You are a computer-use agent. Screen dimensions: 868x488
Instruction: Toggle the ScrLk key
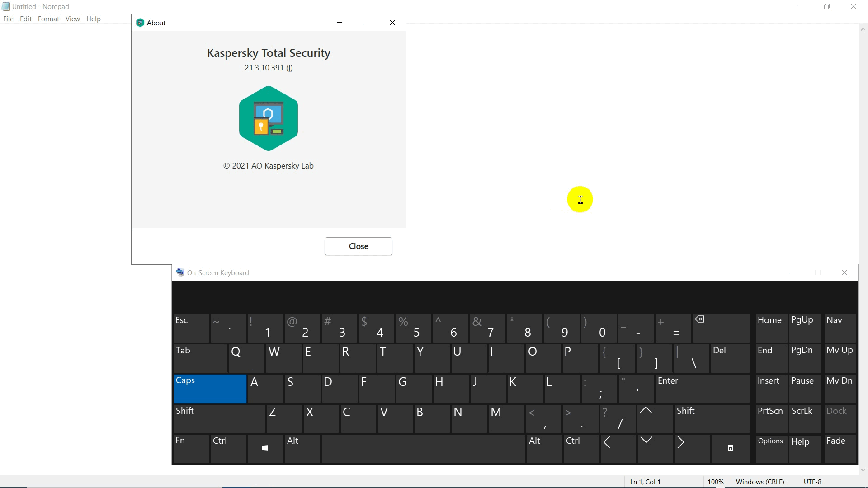point(805,418)
